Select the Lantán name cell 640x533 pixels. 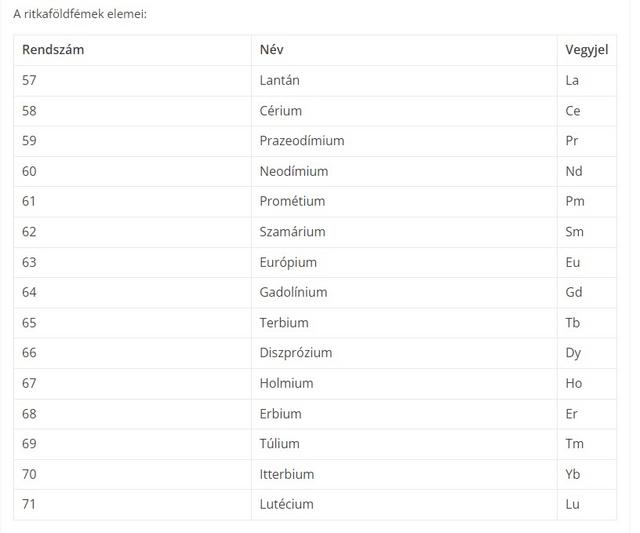tap(279, 80)
